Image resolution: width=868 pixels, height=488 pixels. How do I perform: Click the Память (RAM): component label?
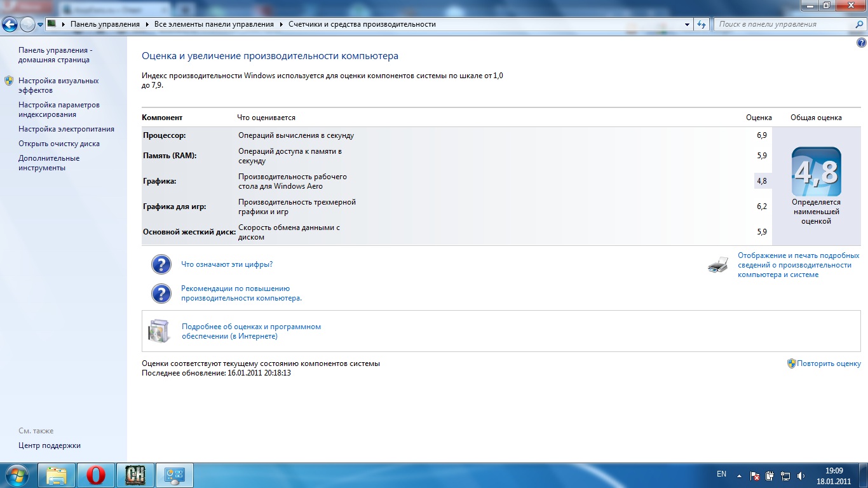click(170, 156)
